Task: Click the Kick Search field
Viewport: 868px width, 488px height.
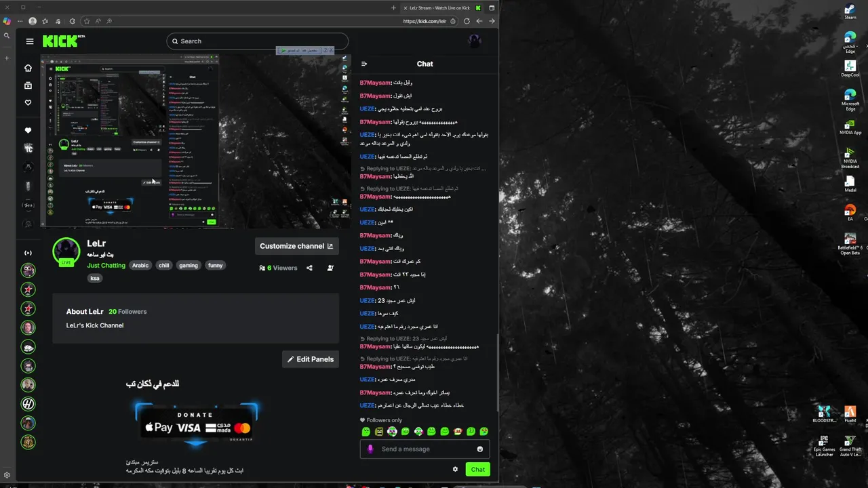Action: [258, 41]
